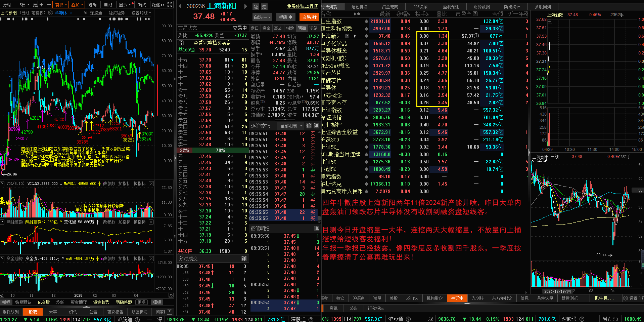Switch to the 盘口 tab
Viewport: 644px width, 322px height.
[x=255, y=28]
